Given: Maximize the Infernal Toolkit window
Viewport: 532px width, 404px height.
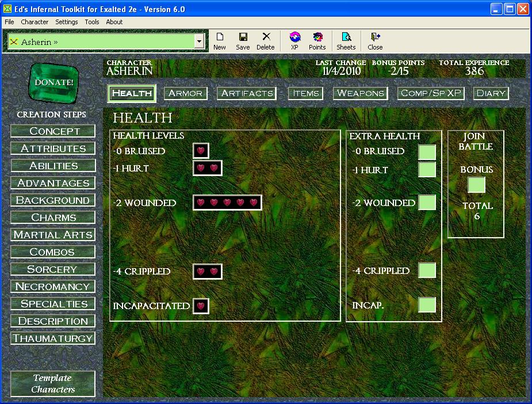Looking at the screenshot, I should 510,9.
